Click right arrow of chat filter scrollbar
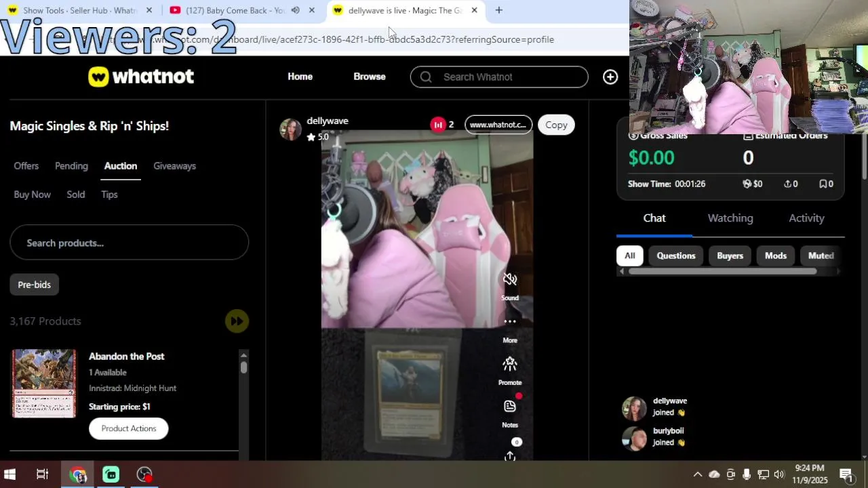 click(x=838, y=272)
